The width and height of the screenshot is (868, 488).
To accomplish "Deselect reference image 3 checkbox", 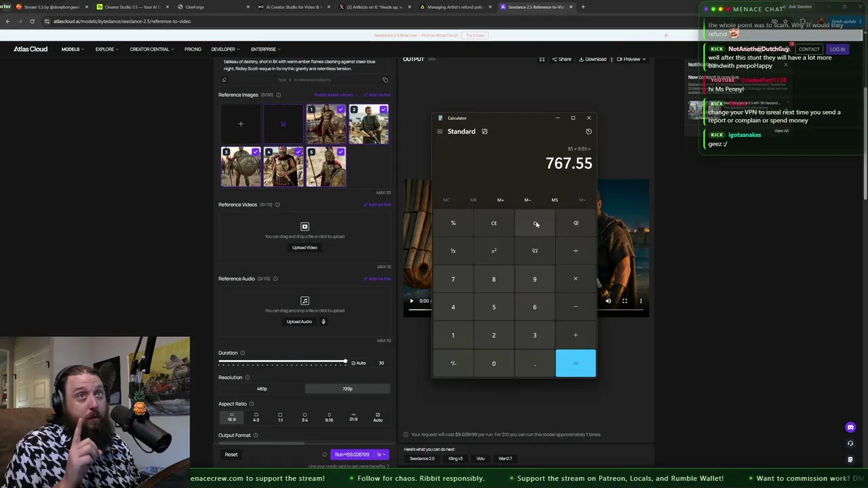I will point(255,152).
